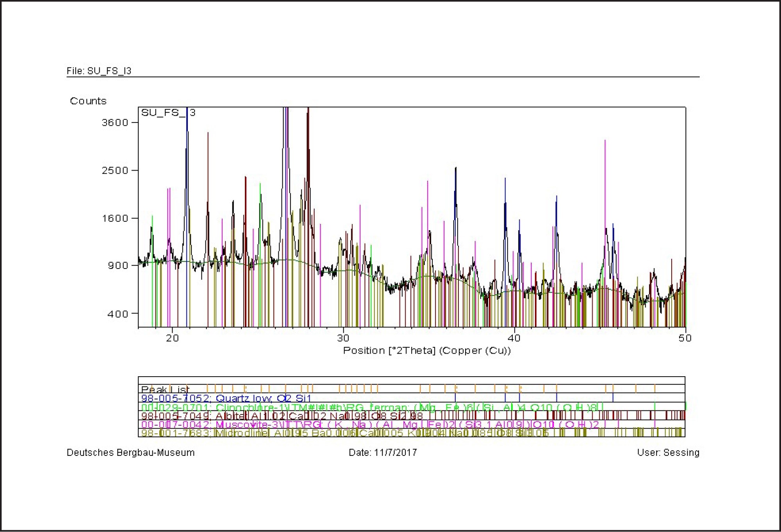Click the User: Sessing footer text
Image resolution: width=781 pixels, height=532 pixels.
tap(668, 453)
